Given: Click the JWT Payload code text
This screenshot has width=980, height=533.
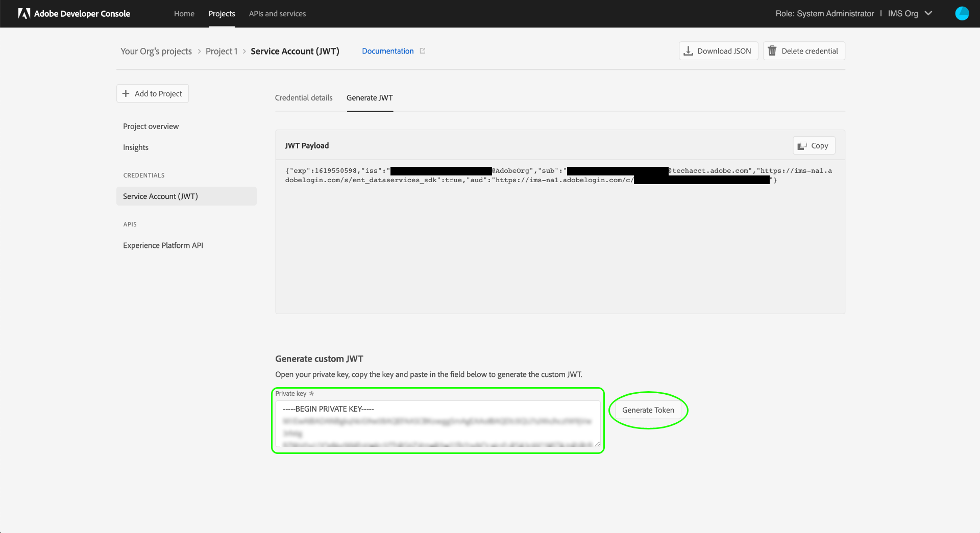Looking at the screenshot, I should tap(558, 175).
